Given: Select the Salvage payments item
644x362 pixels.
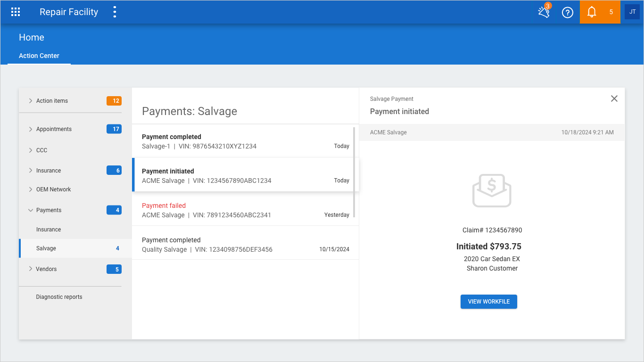Looking at the screenshot, I should tap(46, 248).
